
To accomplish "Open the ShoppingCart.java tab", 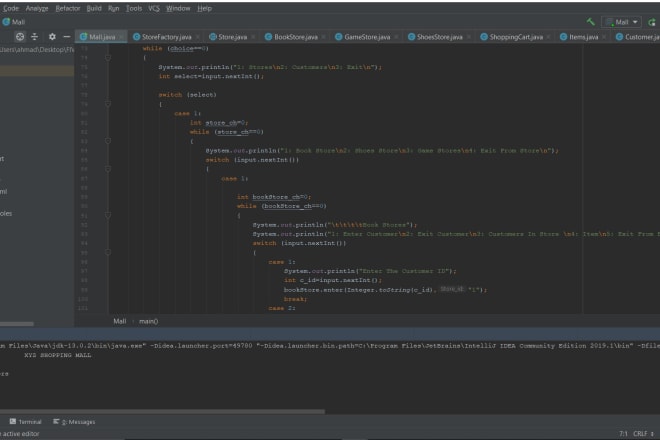I will (x=516, y=37).
